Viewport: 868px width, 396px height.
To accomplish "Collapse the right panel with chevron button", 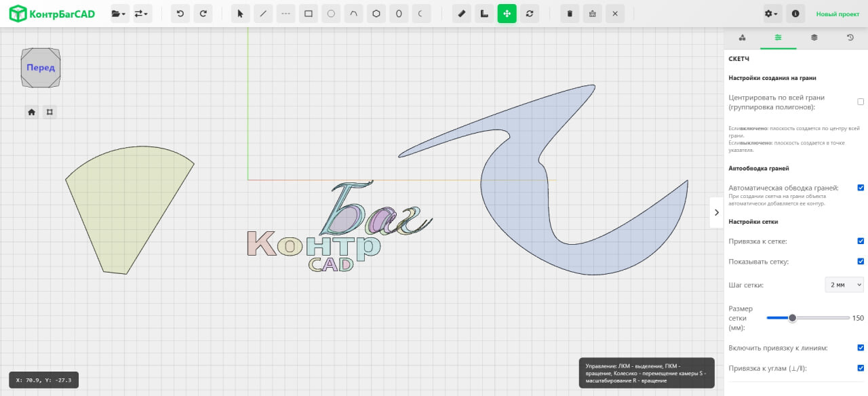I will point(717,212).
